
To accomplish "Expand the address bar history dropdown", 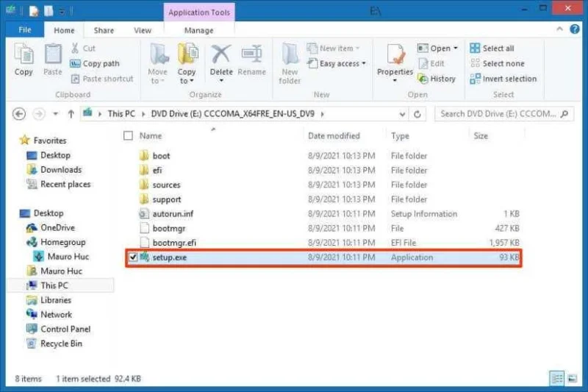I will [x=402, y=114].
